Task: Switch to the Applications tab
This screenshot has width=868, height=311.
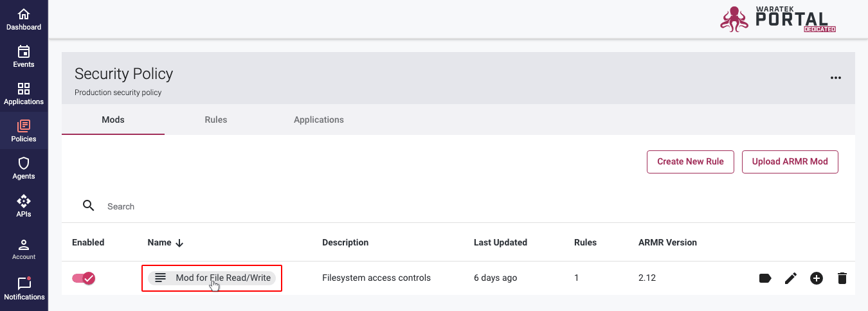Action: click(319, 120)
